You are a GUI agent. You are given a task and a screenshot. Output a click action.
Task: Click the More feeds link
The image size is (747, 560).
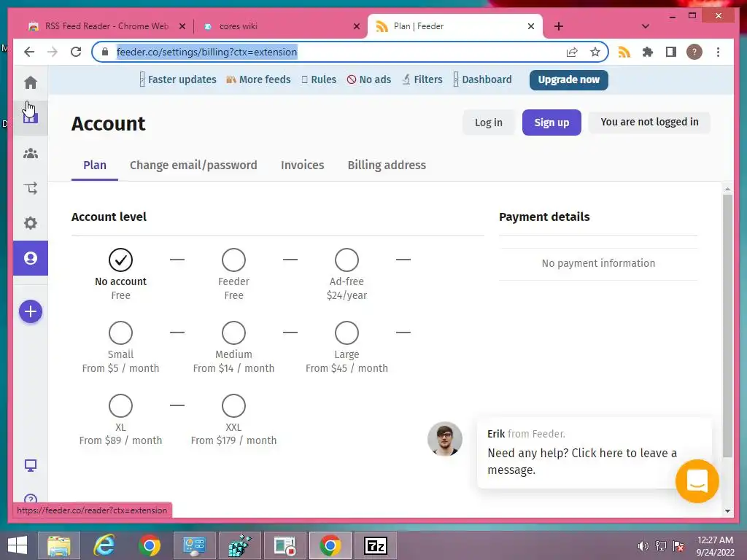(x=258, y=79)
